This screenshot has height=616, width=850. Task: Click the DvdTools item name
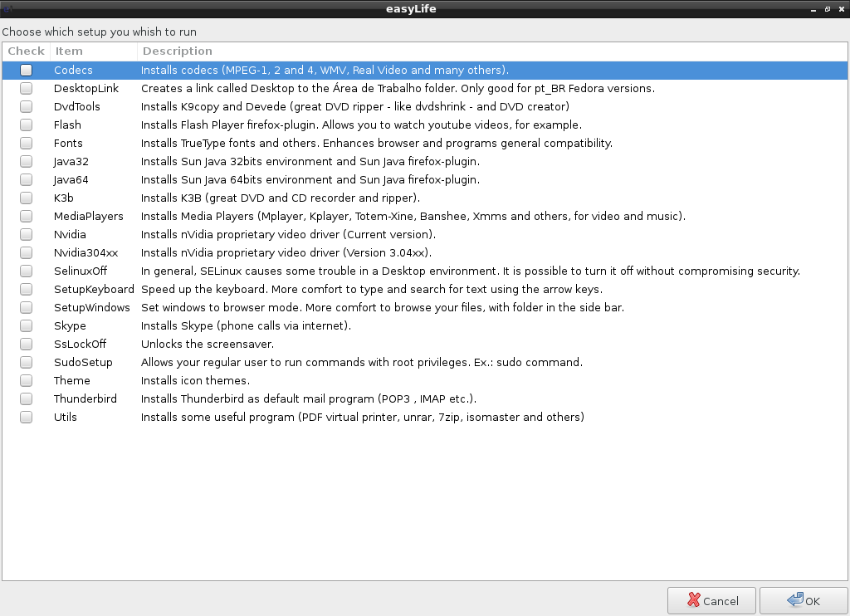point(77,107)
